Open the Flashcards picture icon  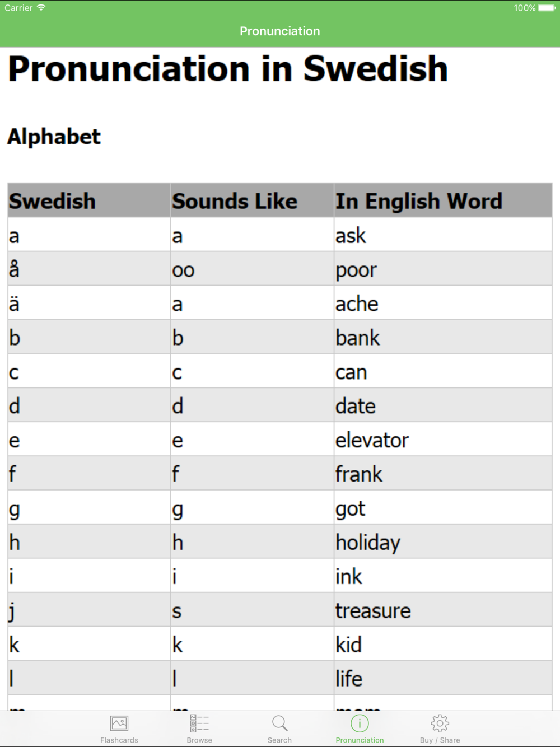[x=119, y=723]
